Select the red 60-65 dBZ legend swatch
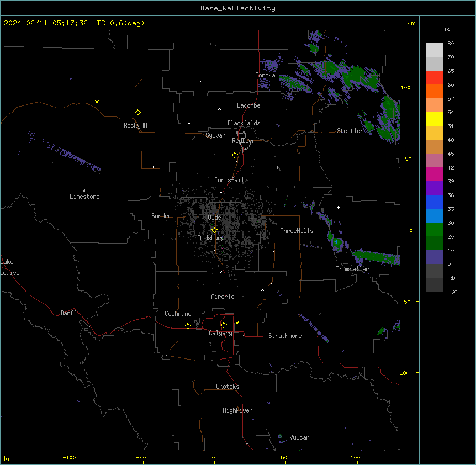476x465 pixels. click(x=434, y=77)
